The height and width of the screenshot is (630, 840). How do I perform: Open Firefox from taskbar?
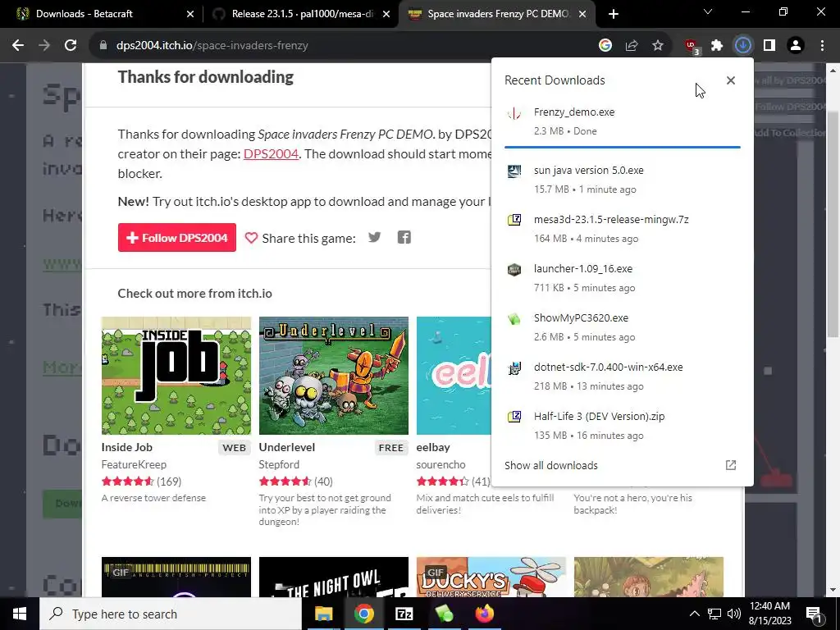coord(484,614)
